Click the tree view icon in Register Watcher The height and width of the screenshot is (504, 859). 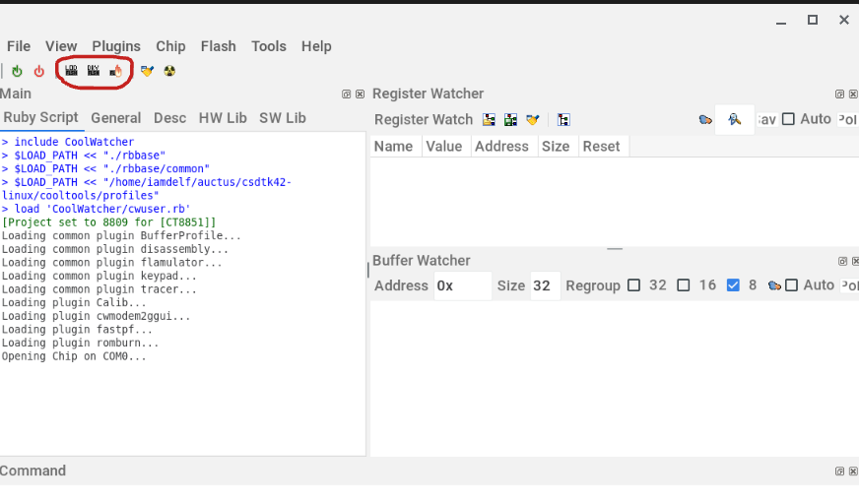(563, 119)
